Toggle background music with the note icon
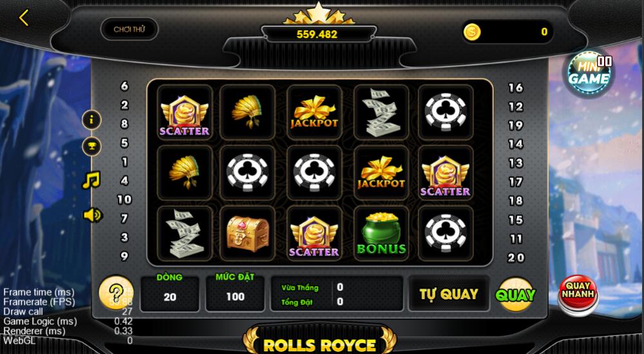This screenshot has width=644, height=354. pos(91,180)
